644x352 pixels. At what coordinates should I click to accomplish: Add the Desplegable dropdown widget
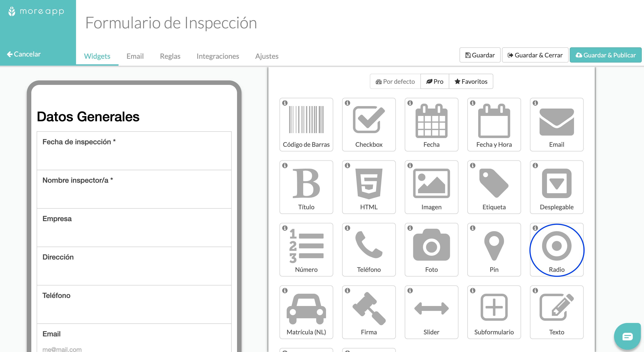click(x=557, y=187)
